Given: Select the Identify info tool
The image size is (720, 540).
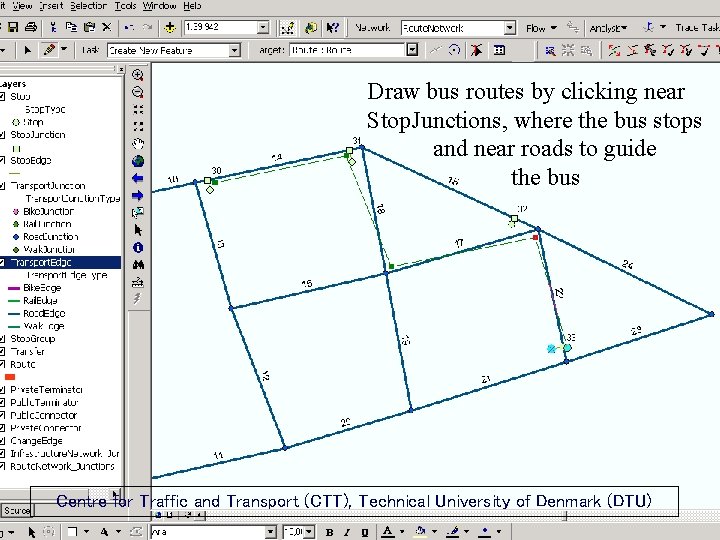Looking at the screenshot, I should [138, 248].
